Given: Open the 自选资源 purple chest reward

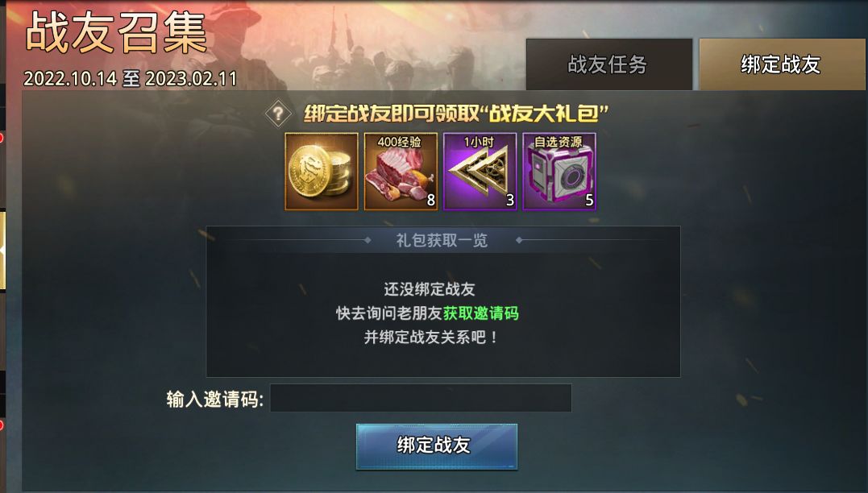Looking at the screenshot, I should (559, 172).
